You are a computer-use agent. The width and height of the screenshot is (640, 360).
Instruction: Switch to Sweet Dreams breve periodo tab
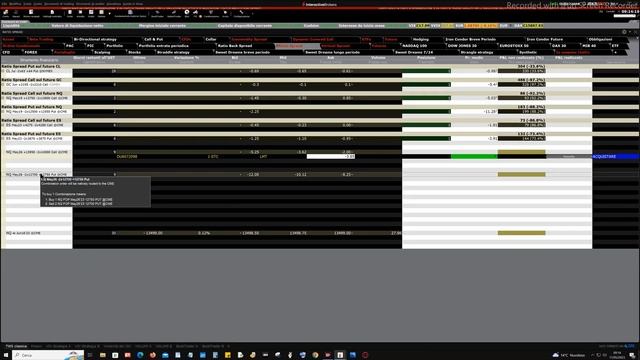click(242, 53)
